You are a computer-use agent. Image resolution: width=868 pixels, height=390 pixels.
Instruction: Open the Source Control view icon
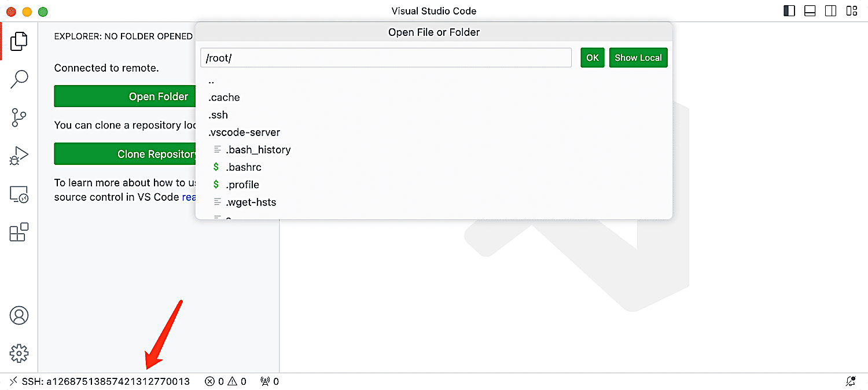pyautogui.click(x=19, y=117)
